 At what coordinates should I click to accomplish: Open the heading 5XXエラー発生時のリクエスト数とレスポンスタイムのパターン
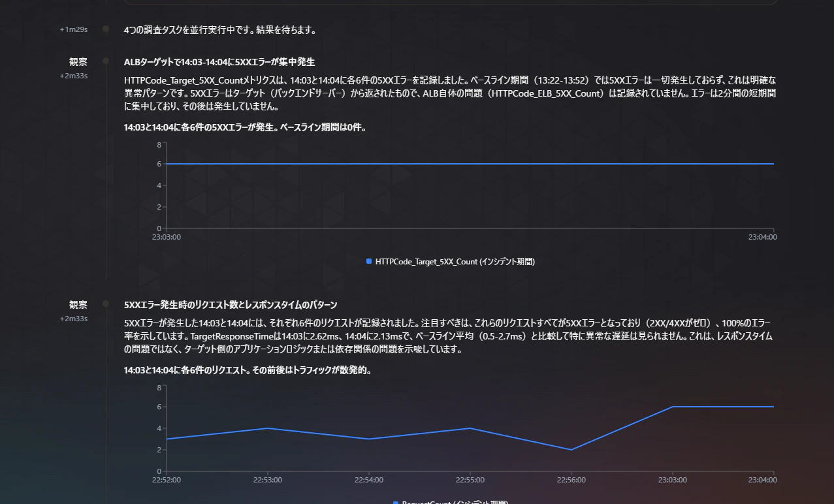pyautogui.click(x=231, y=305)
